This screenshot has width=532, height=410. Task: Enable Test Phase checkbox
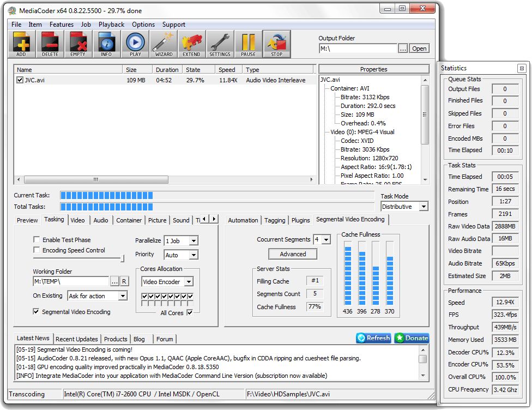[x=37, y=240]
